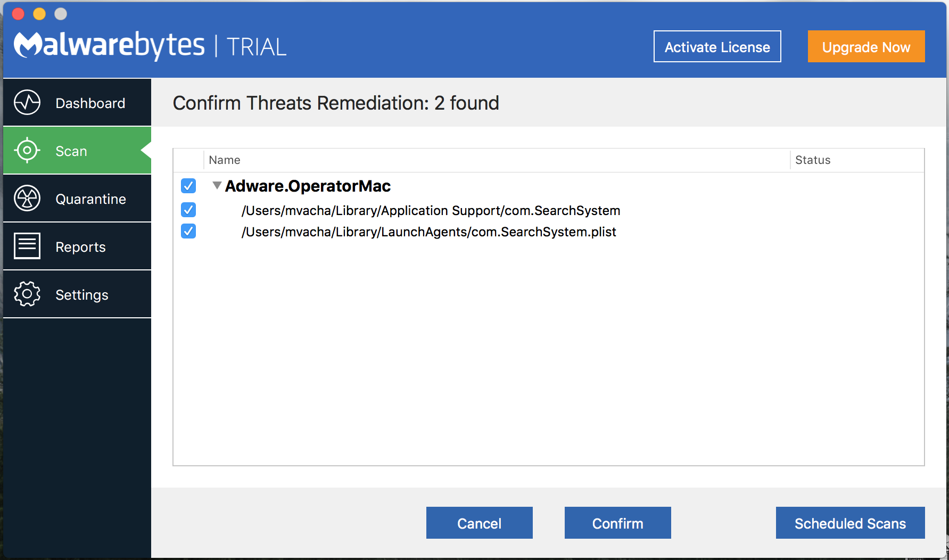
Task: Close the Malwarebytes window
Action: click(19, 14)
